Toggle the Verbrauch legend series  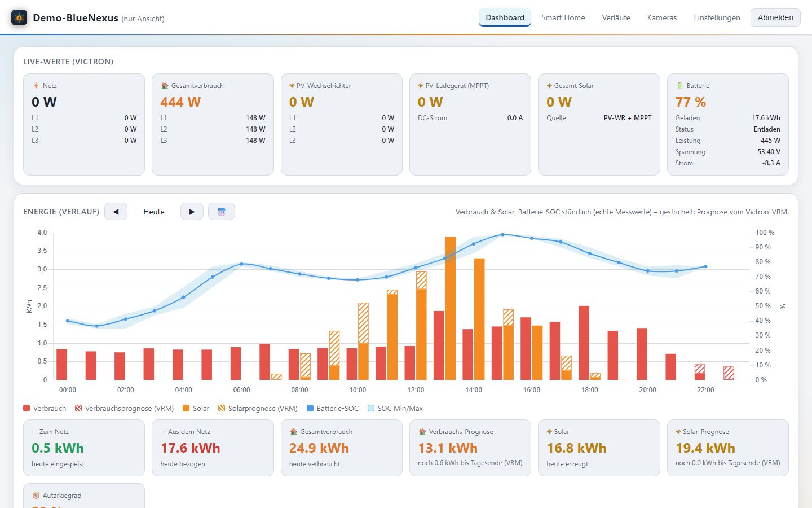[45, 408]
